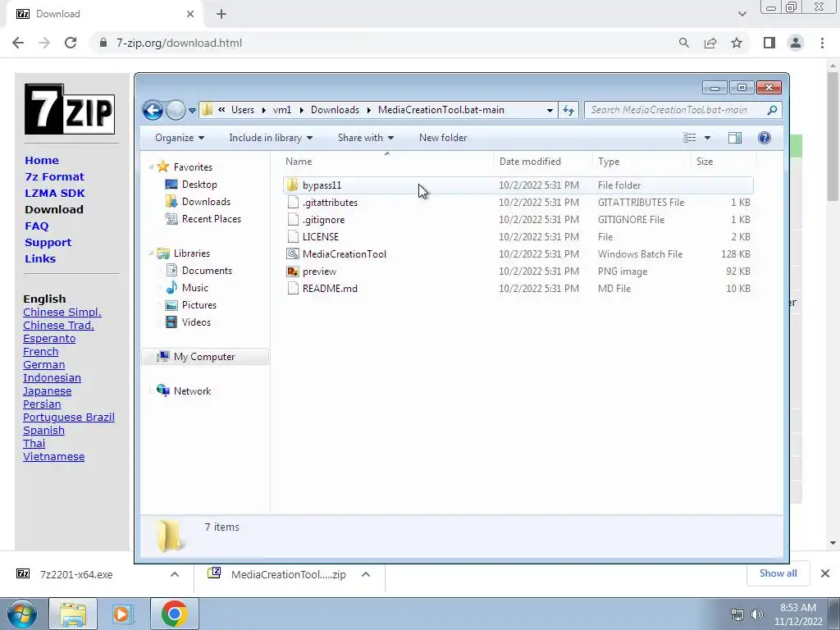Open a new Chrome tab
The width and height of the screenshot is (840, 630).
point(221,14)
